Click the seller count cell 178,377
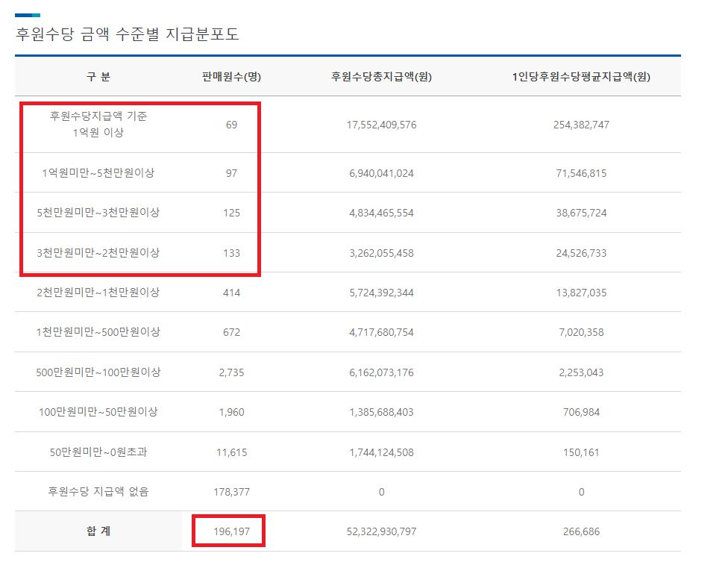Image resolution: width=728 pixels, height=565 pixels. (x=231, y=492)
